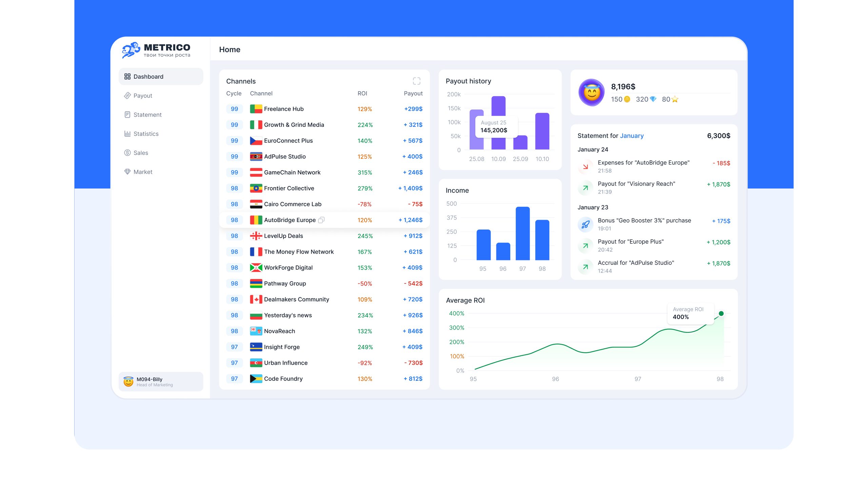Click the gold coin icon next to 150
Viewport: 868px width, 495px height.
pyautogui.click(x=627, y=99)
